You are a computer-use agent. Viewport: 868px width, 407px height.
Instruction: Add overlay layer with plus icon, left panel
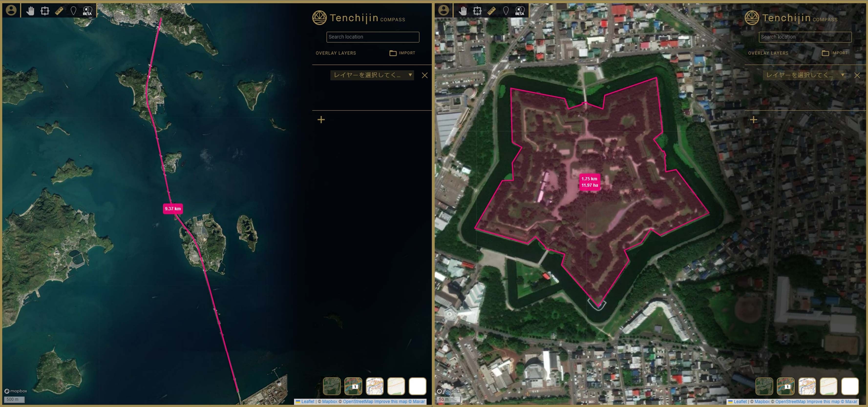pyautogui.click(x=321, y=120)
